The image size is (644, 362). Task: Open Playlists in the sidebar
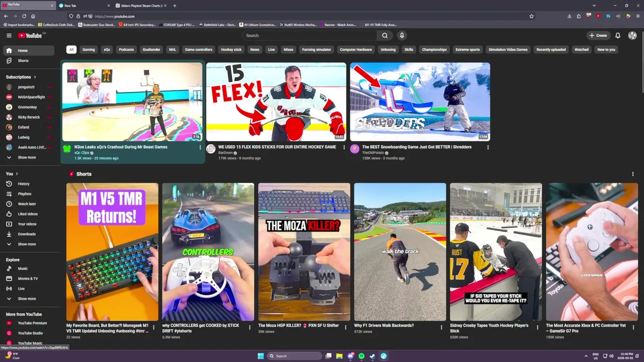pyautogui.click(x=28, y=194)
